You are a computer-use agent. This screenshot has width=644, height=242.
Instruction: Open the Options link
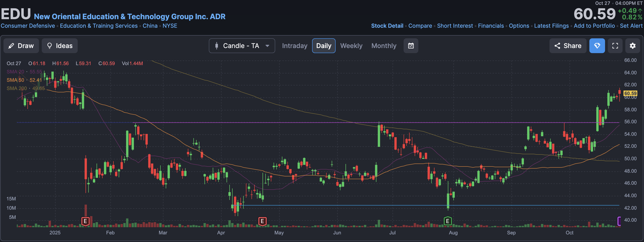[519, 26]
